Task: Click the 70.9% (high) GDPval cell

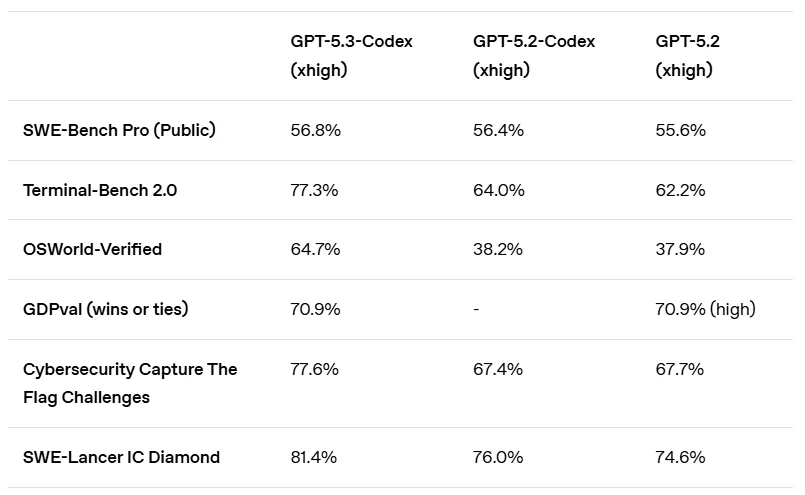Action: coord(705,309)
